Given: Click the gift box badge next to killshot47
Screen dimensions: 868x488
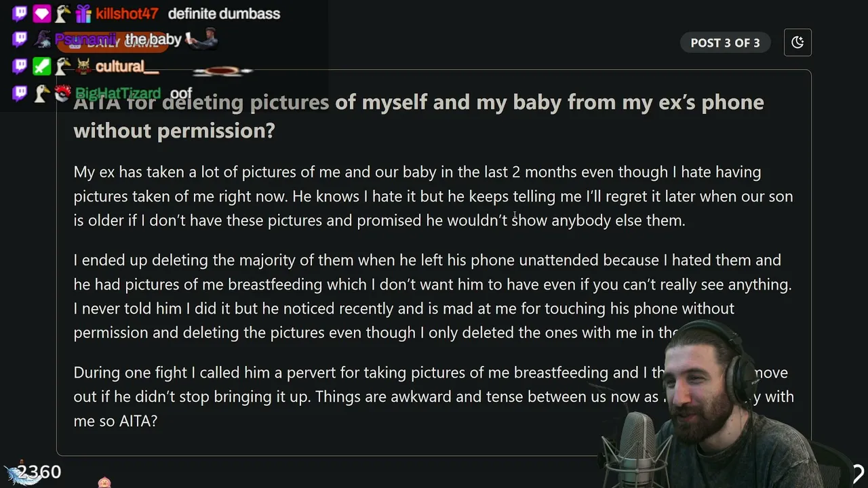Looking at the screenshot, I should coord(83,13).
